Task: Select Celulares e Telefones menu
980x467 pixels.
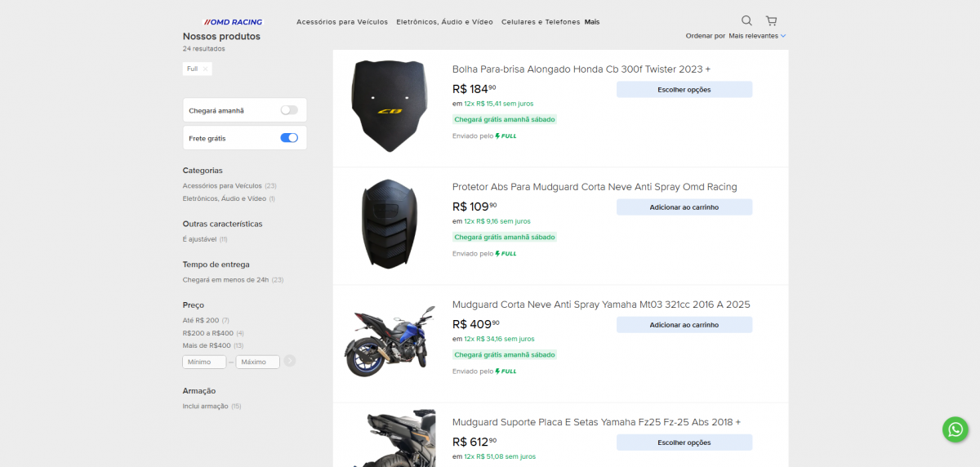Action: pyautogui.click(x=541, y=22)
